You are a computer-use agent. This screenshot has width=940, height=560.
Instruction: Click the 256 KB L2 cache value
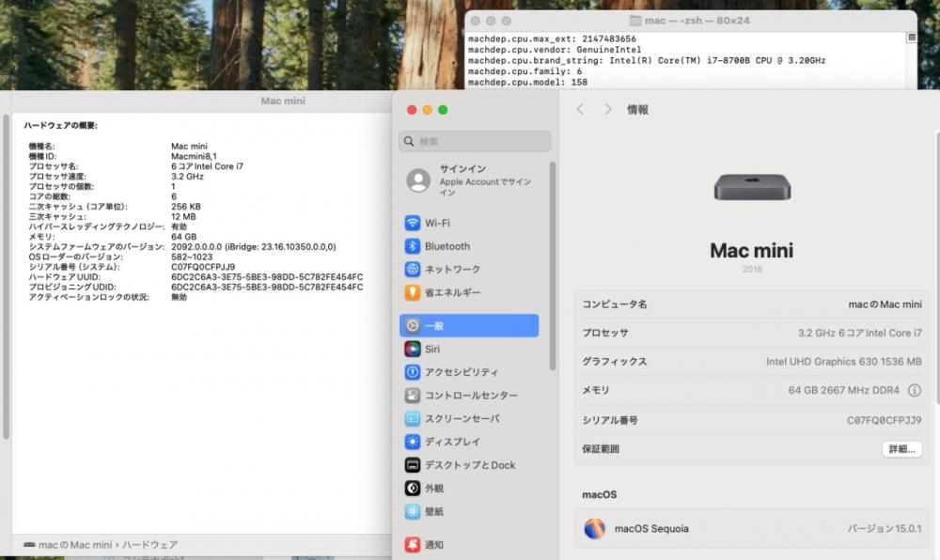tap(186, 207)
